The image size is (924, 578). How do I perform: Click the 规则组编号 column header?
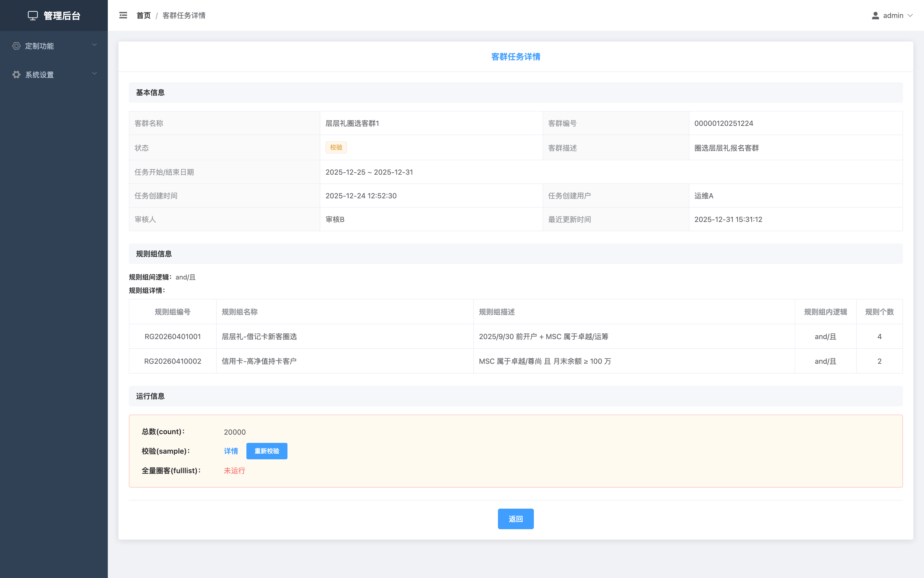point(172,312)
